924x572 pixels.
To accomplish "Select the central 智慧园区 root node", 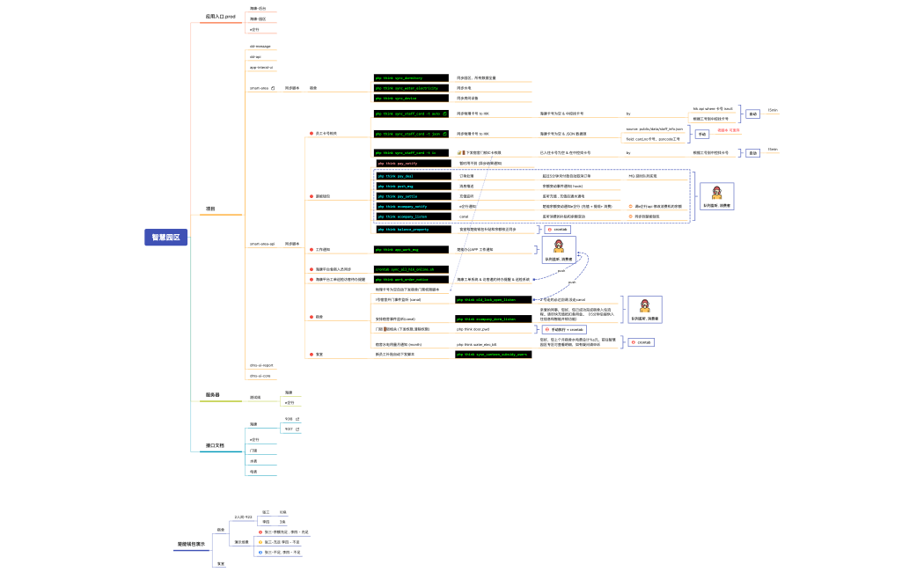I will (165, 237).
